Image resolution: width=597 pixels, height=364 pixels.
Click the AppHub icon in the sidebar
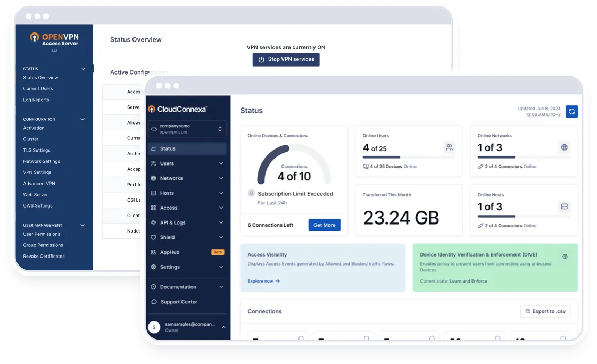(x=153, y=252)
